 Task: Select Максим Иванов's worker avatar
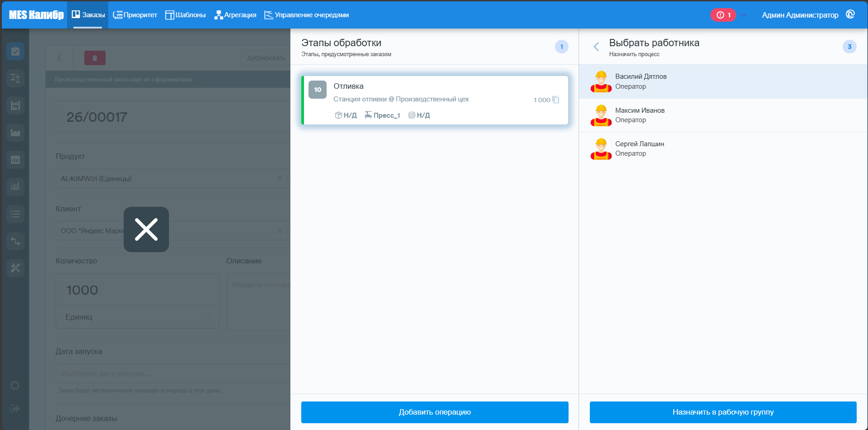click(601, 115)
